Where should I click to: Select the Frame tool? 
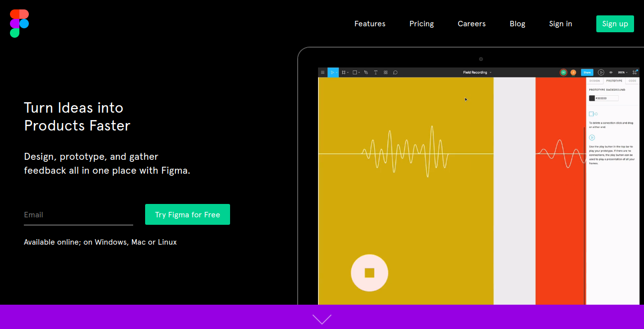coord(343,72)
